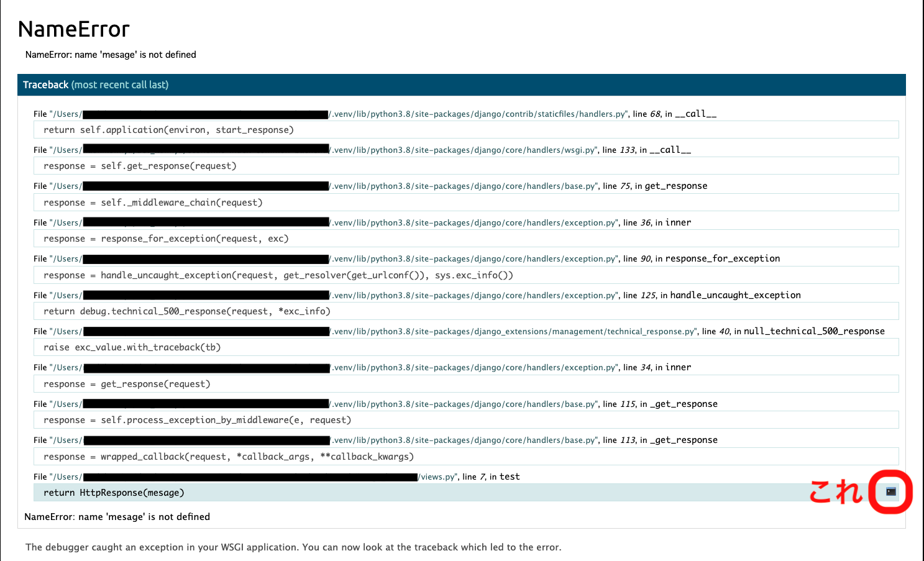Select the technical_response.py line 40 frame header

[459, 331]
